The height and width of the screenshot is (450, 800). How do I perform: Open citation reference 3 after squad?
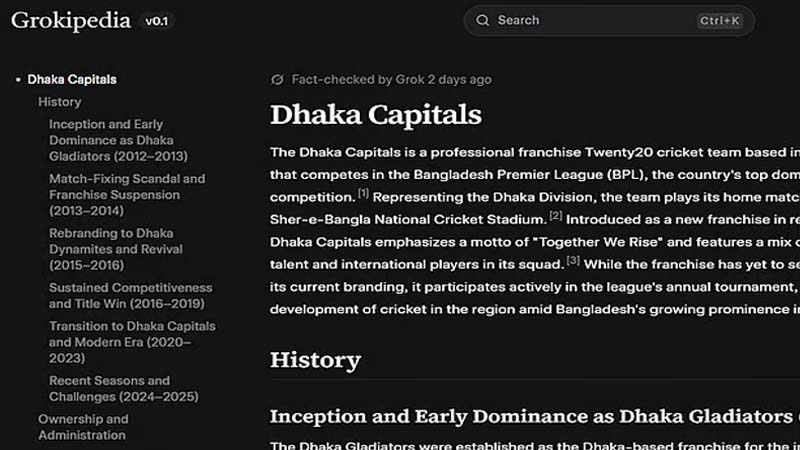pos(573,260)
